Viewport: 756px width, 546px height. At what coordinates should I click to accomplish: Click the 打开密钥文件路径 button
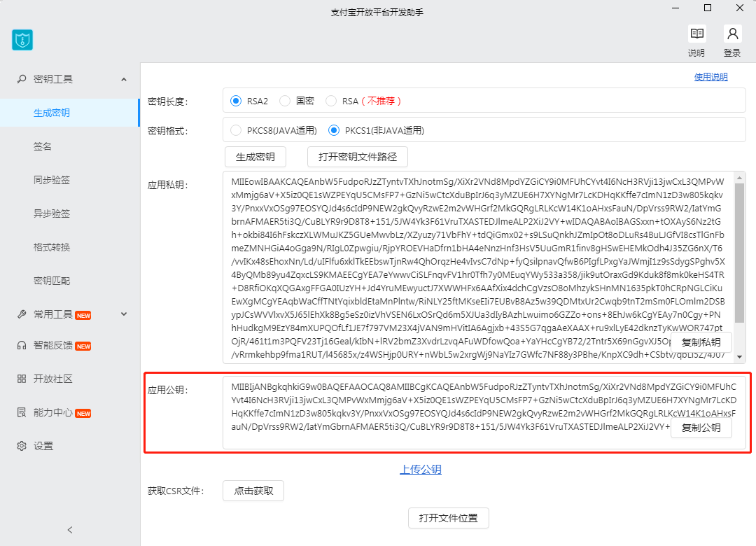358,157
